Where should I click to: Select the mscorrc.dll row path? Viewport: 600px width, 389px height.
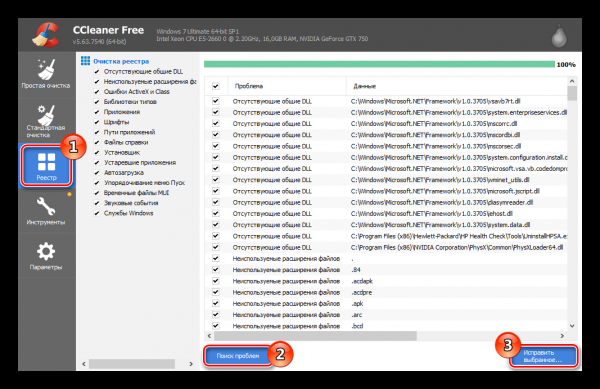434,124
